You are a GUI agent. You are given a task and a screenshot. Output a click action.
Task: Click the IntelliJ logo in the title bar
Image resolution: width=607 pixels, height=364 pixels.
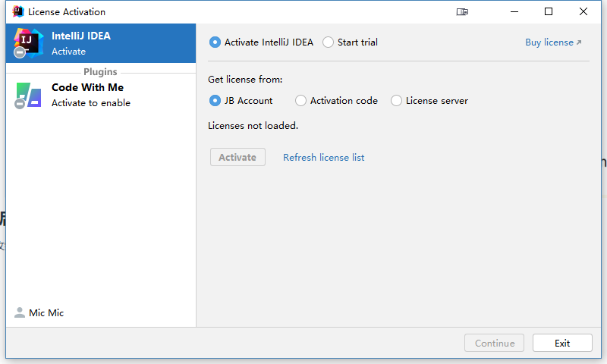click(x=17, y=11)
